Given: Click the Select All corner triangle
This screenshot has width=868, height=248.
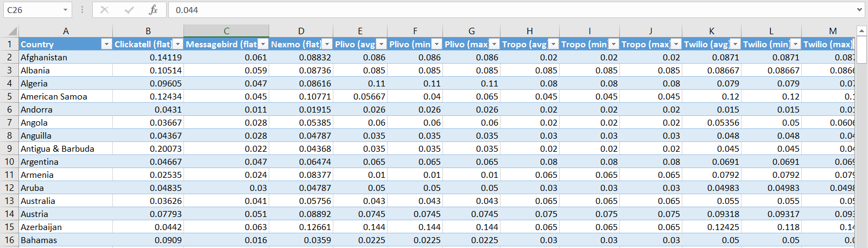Looking at the screenshot, I should coord(11,31).
